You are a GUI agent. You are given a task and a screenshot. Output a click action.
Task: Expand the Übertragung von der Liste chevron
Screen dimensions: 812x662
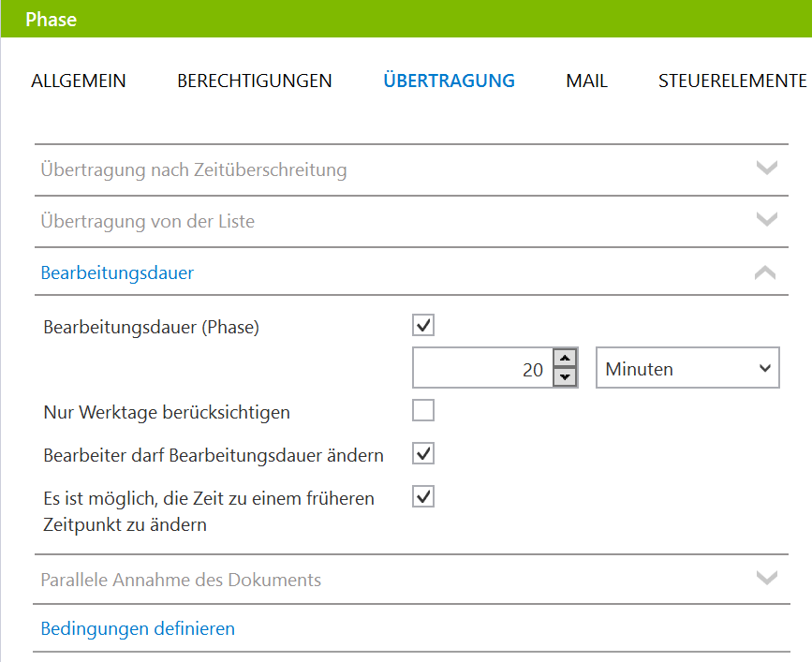pos(766,219)
